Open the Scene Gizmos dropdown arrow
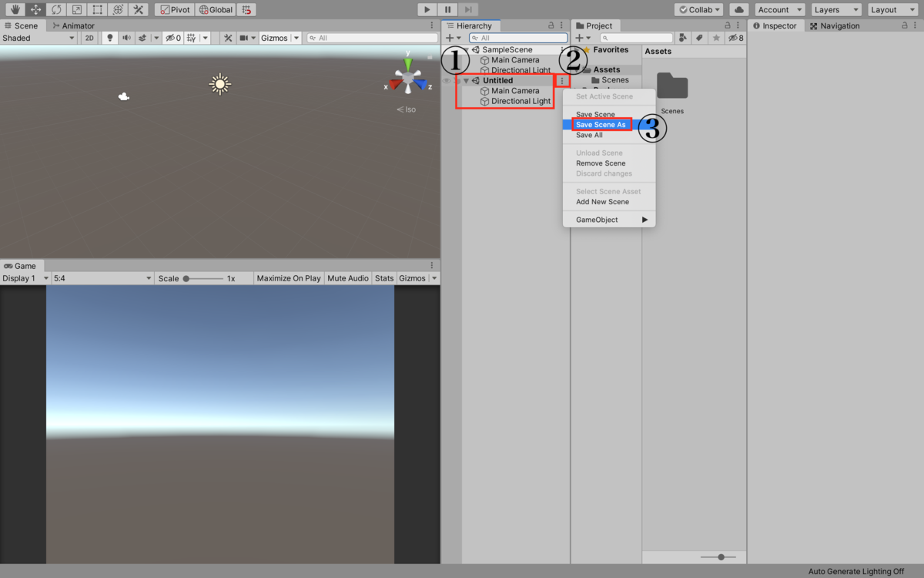The height and width of the screenshot is (578, 924). click(x=296, y=38)
